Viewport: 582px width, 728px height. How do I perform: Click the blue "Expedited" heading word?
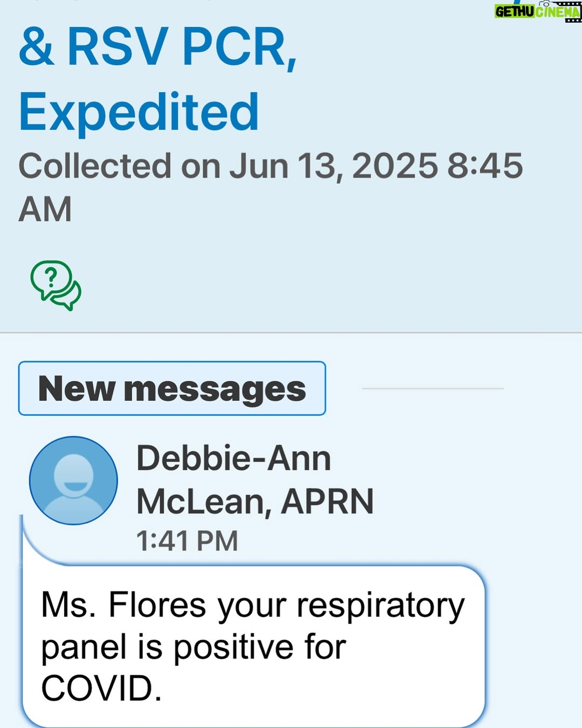coord(139,112)
